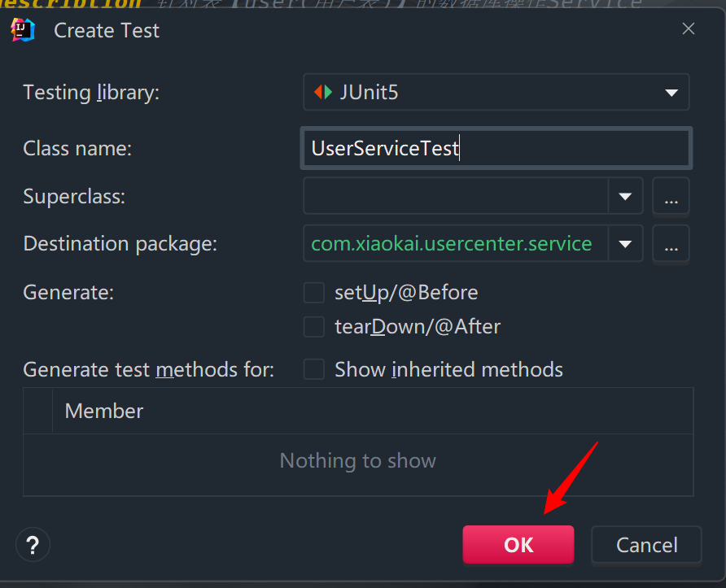The width and height of the screenshot is (726, 588).
Task: Click the Class name text field
Action: pyautogui.click(x=496, y=149)
